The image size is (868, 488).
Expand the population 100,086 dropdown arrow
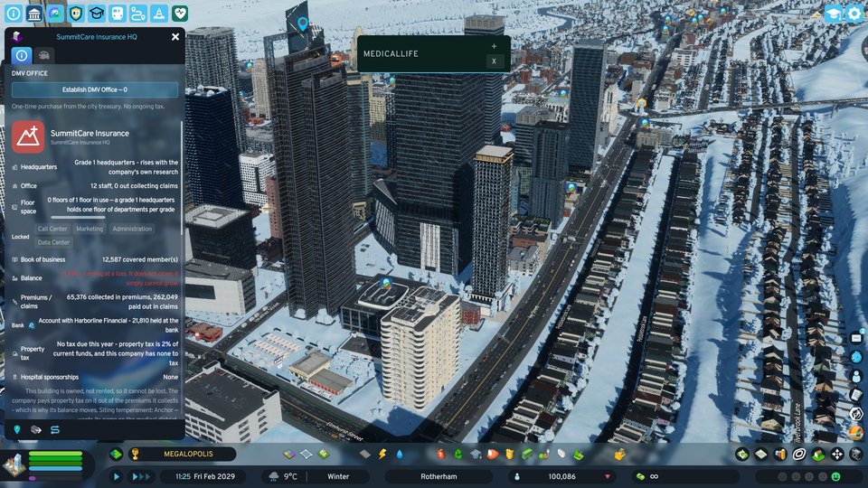pos(608,476)
